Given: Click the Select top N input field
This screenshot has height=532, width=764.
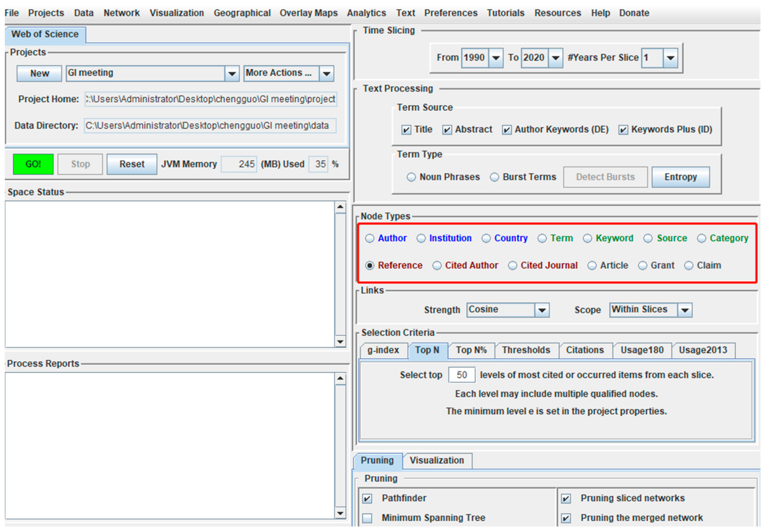Looking at the screenshot, I should click(x=462, y=375).
